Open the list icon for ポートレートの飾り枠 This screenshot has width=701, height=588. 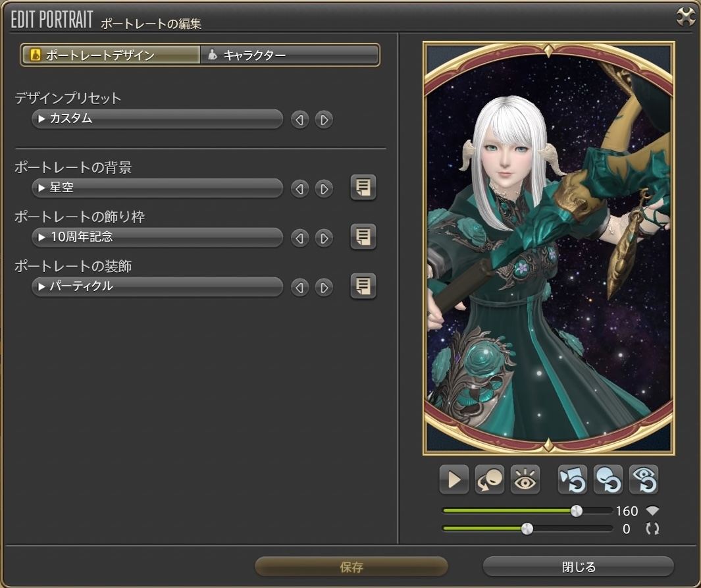[x=363, y=236]
